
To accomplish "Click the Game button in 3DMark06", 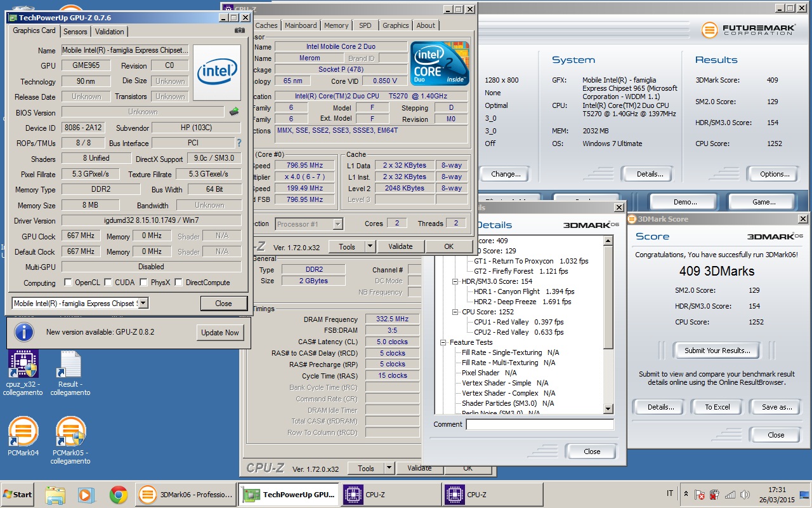I will (x=764, y=202).
